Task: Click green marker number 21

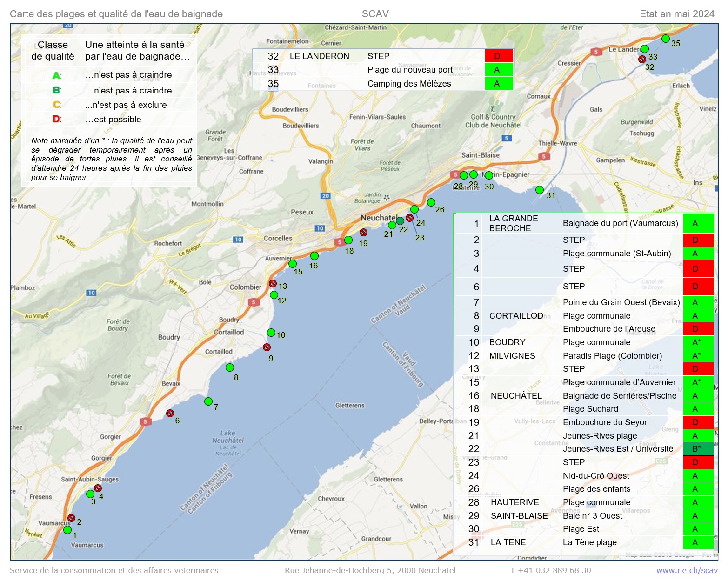Action: (392, 225)
